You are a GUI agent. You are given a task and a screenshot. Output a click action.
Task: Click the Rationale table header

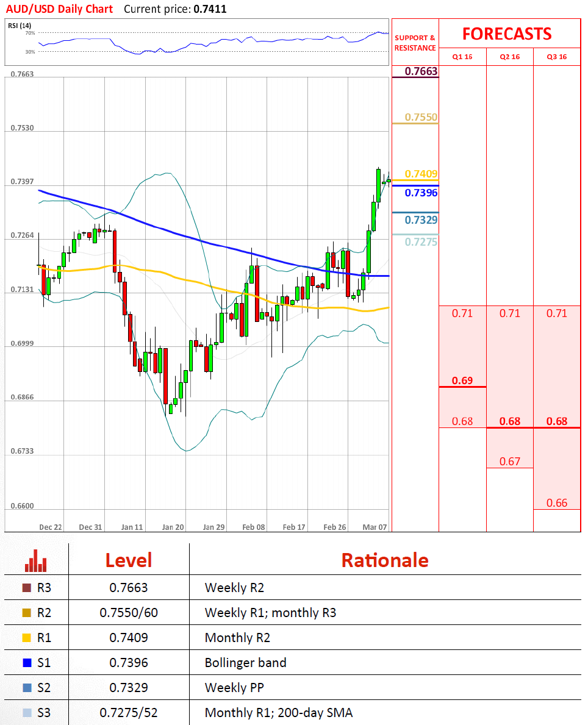[385, 560]
